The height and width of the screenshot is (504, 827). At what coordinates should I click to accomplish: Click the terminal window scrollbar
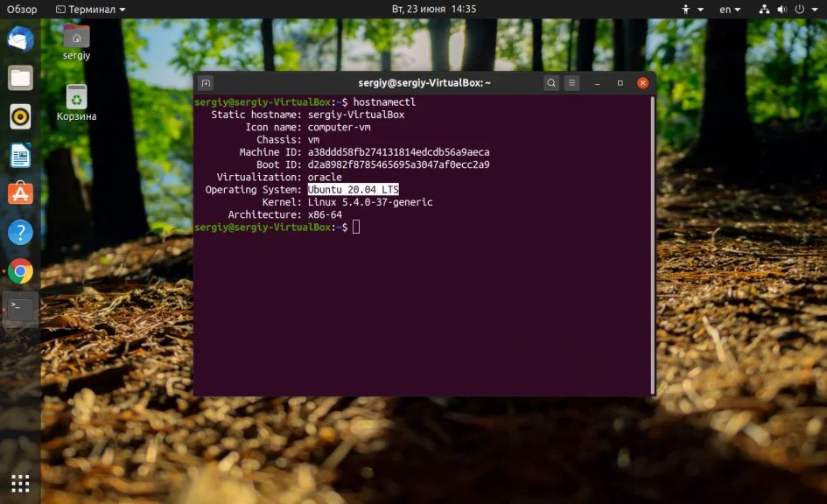[653, 245]
